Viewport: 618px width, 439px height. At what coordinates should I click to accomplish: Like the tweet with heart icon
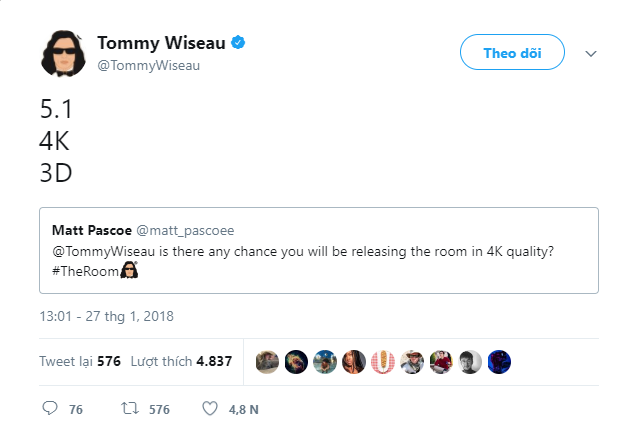[x=210, y=409]
